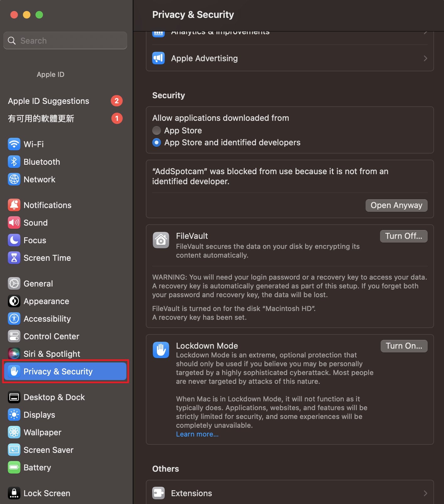The height and width of the screenshot is (504, 444).
Task: Select App Store and identified developers radio
Action: pos(157,142)
